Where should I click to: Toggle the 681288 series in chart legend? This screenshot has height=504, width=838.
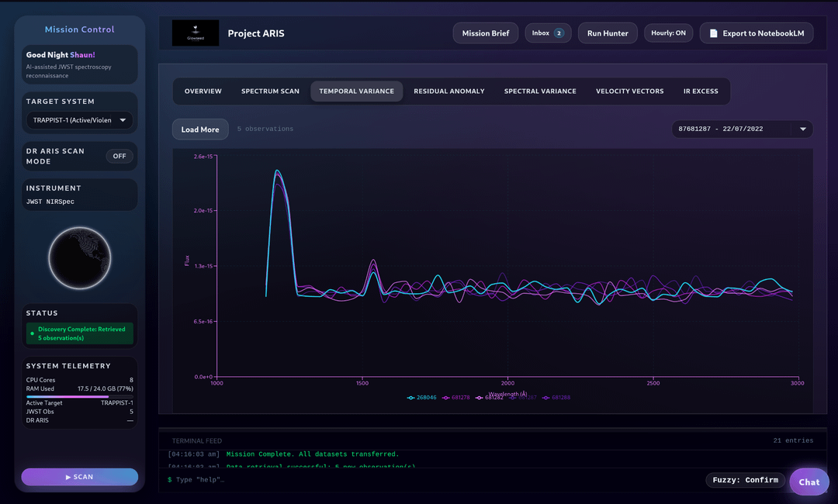[x=556, y=397]
